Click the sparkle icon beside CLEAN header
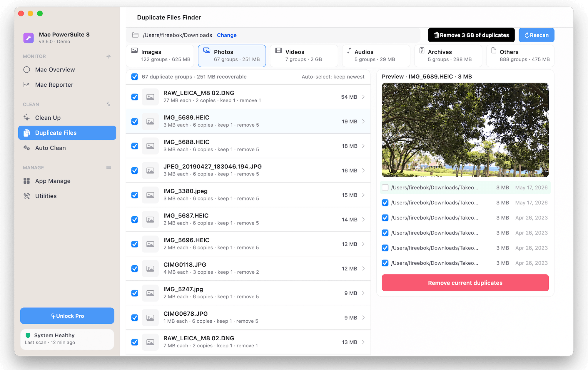Image resolution: width=588 pixels, height=370 pixels. click(109, 104)
